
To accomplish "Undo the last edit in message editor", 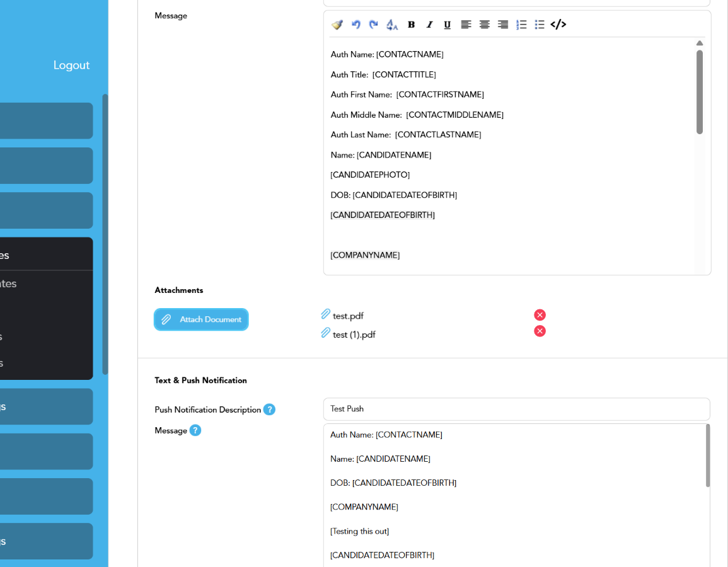I will pos(356,25).
